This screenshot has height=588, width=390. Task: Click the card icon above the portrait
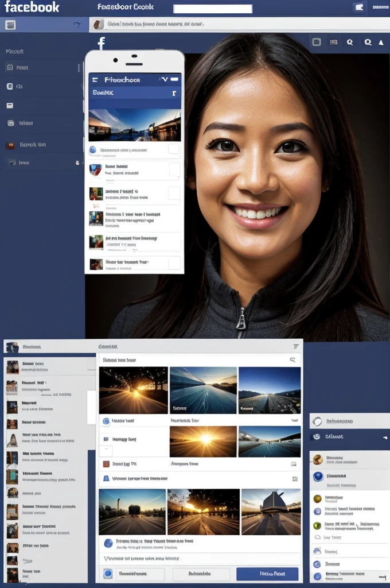click(333, 42)
